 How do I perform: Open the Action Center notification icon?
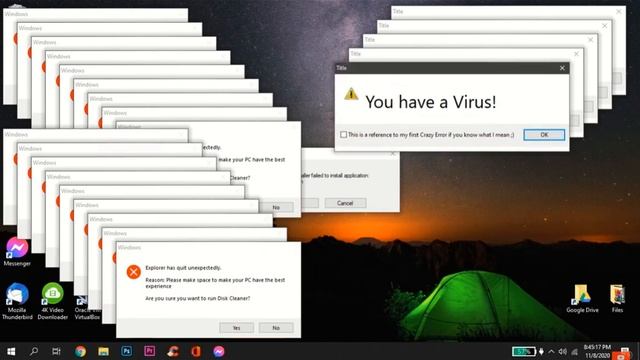(x=624, y=351)
